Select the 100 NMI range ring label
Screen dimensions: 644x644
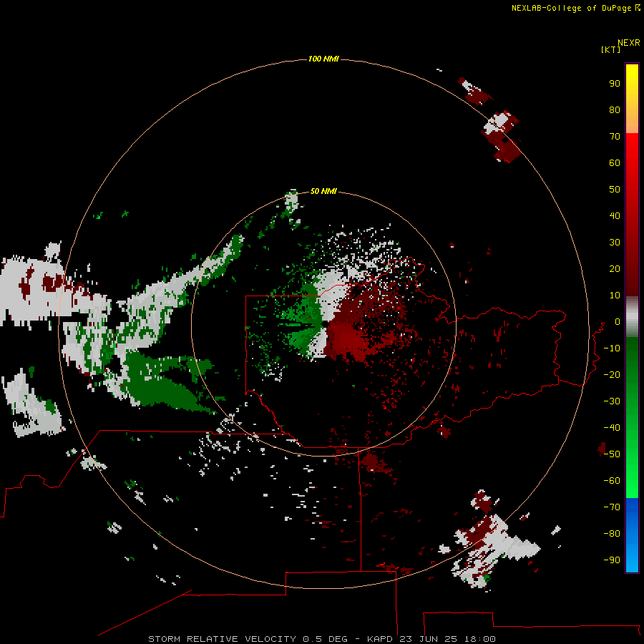[x=323, y=59]
